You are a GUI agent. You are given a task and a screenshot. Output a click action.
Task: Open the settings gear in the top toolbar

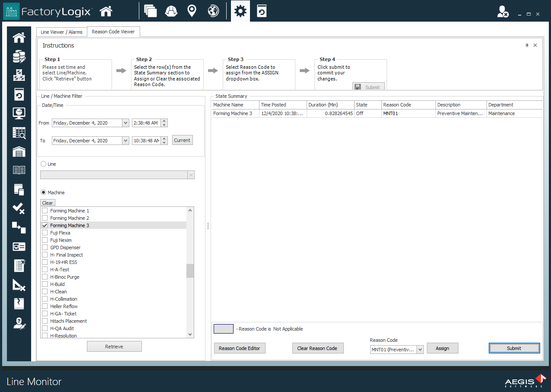click(x=240, y=11)
